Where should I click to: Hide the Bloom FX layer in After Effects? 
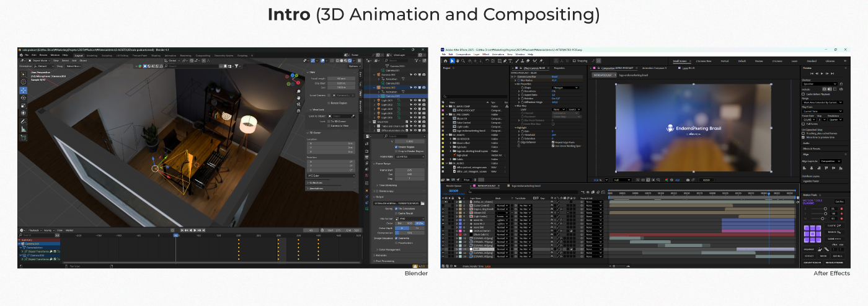pyautogui.click(x=443, y=213)
